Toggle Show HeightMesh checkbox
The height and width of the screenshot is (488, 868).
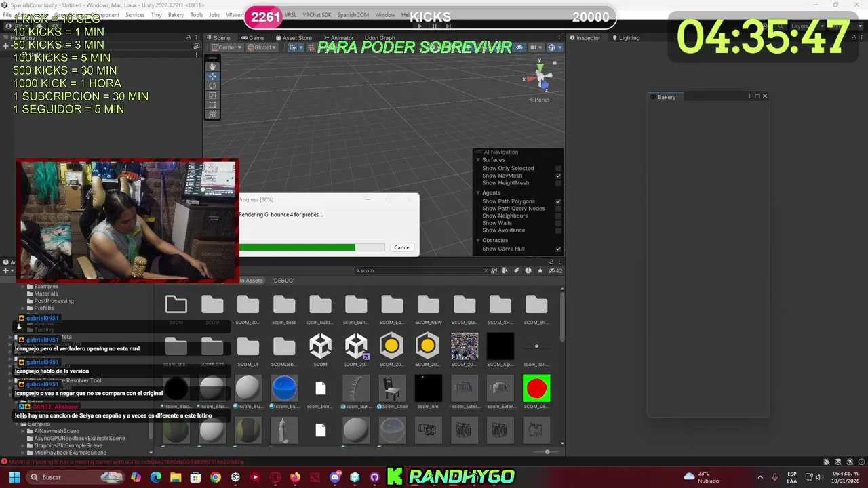coord(558,183)
